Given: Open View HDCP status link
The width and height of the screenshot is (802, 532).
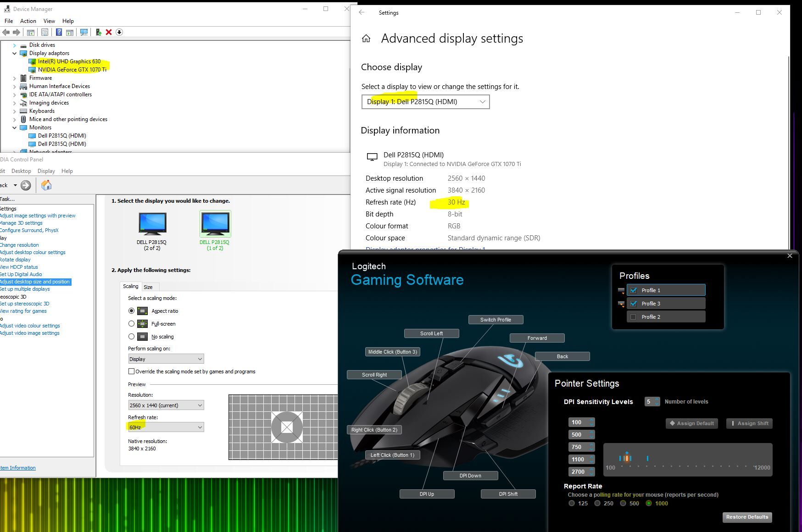Looking at the screenshot, I should pyautogui.click(x=19, y=267).
